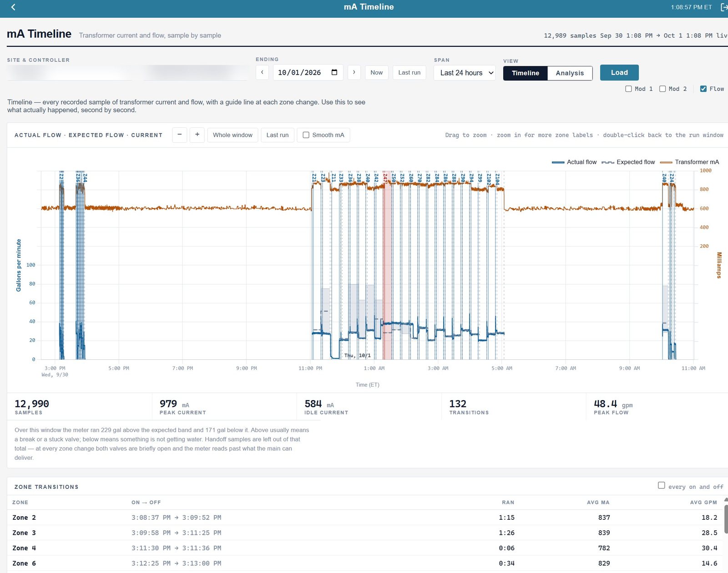Switch to the Analysis view

coord(570,73)
